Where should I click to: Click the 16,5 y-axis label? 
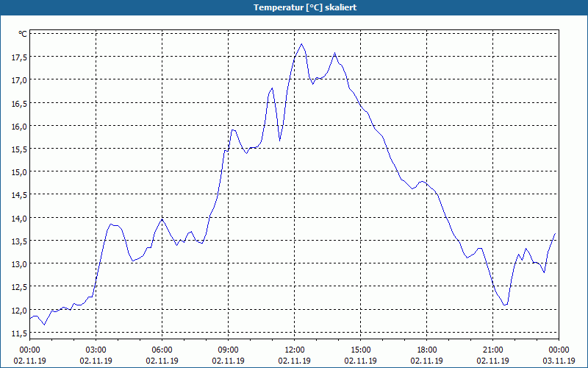(19, 103)
